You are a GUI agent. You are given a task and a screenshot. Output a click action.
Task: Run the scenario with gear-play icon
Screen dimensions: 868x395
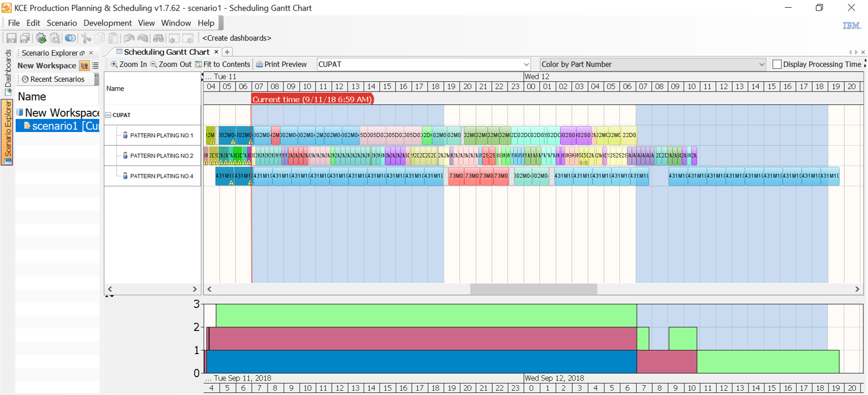(41, 38)
